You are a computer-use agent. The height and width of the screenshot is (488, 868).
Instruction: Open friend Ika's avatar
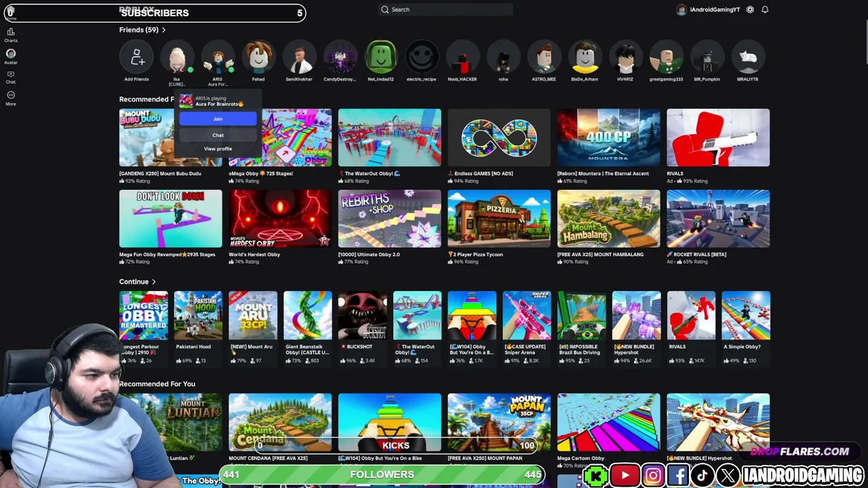pyautogui.click(x=177, y=58)
